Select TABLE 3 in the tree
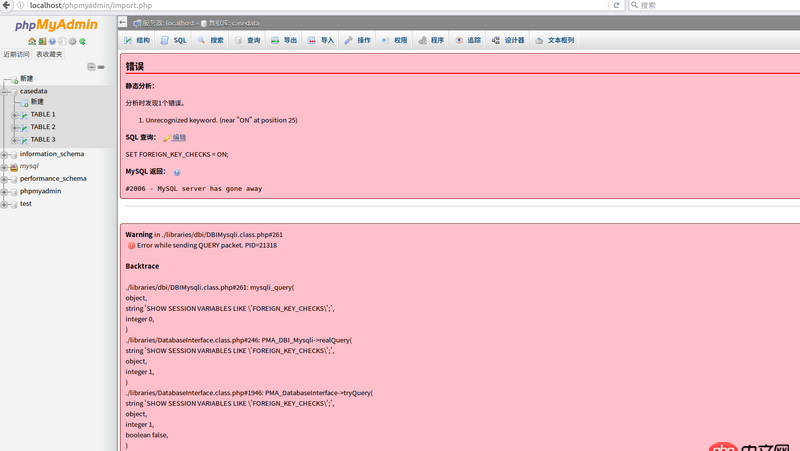800x451 pixels. [x=43, y=140]
